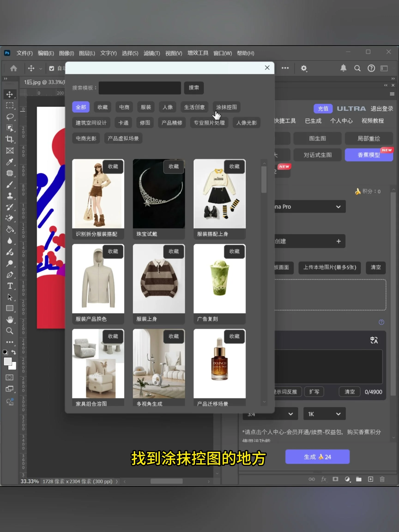399x532 pixels.
Task: Select the Brush tool
Action: click(x=10, y=184)
